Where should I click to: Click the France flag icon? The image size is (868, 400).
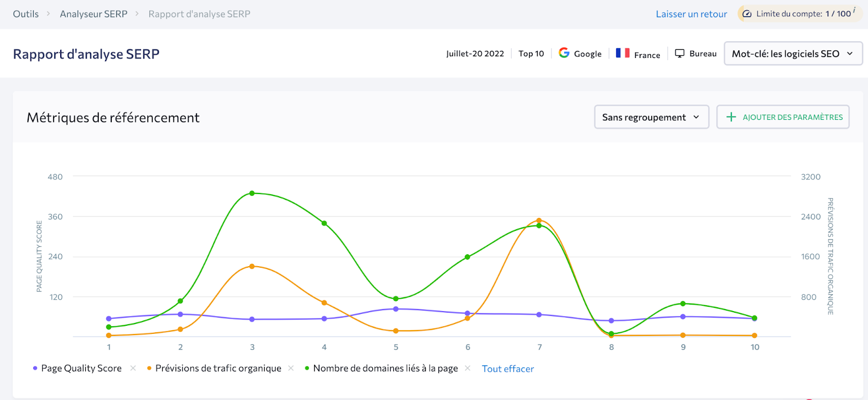point(622,53)
